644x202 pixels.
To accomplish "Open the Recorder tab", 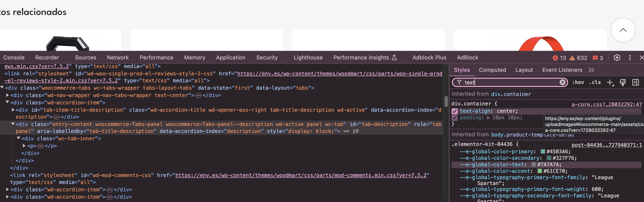I will 47,58.
